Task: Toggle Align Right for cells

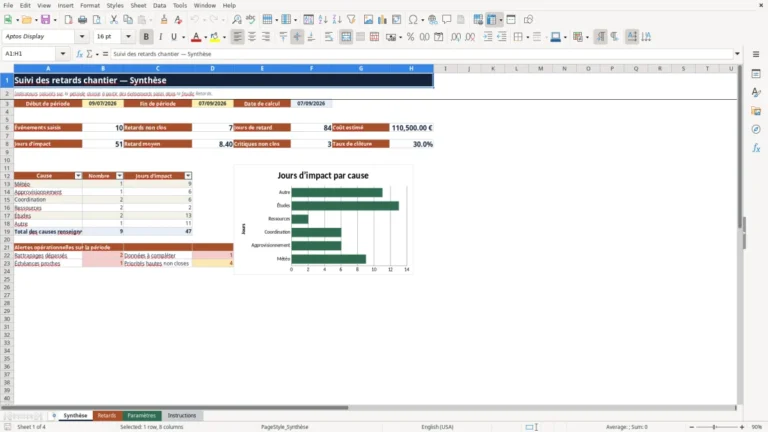Action: click(266, 37)
